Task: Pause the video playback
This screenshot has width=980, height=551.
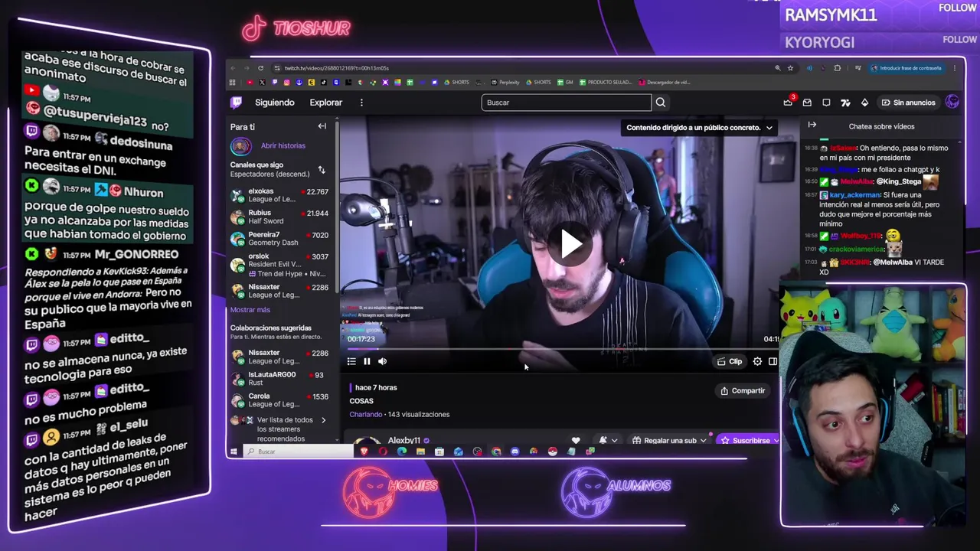Action: coord(367,361)
